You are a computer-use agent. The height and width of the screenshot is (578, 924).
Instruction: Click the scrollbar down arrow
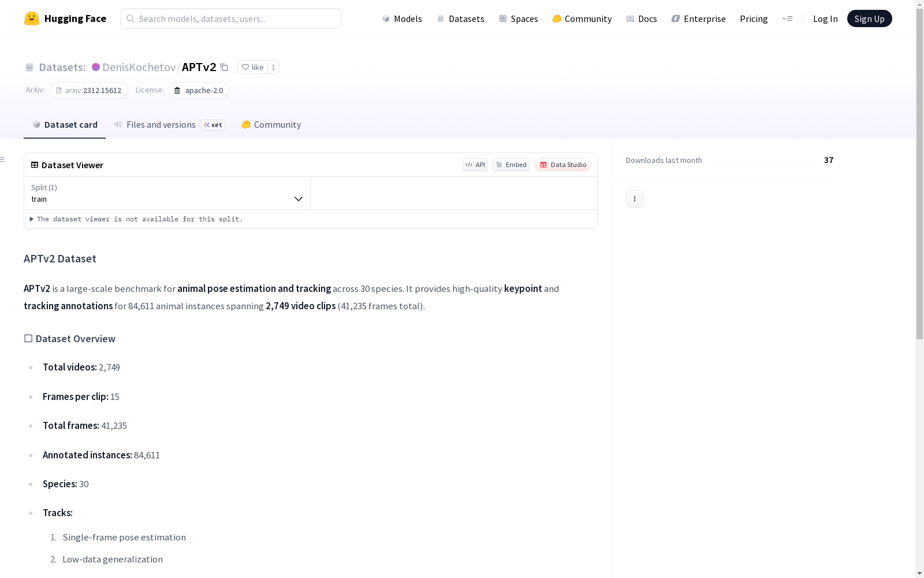coord(919,573)
